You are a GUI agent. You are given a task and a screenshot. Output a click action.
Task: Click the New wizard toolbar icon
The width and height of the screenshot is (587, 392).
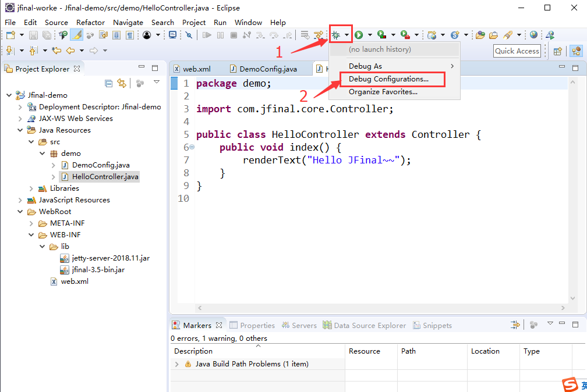pos(10,35)
